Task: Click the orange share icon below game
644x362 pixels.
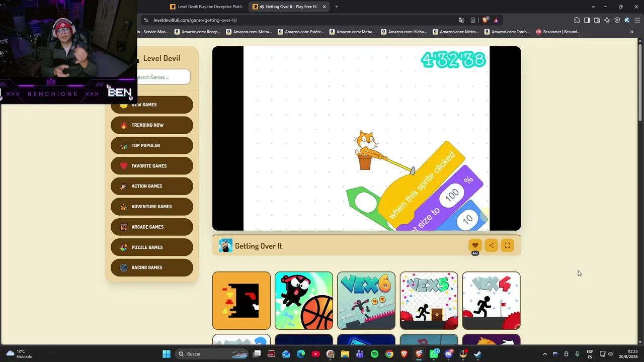Action: tap(491, 245)
